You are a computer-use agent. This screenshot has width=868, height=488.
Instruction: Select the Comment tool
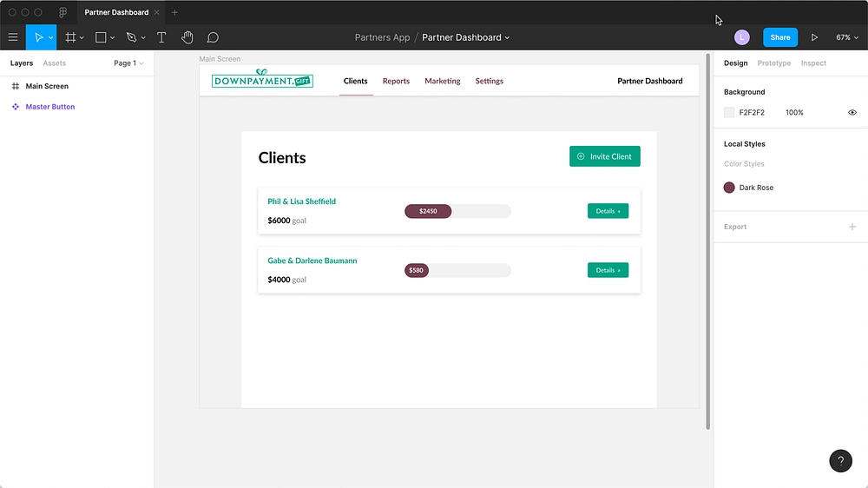(213, 37)
